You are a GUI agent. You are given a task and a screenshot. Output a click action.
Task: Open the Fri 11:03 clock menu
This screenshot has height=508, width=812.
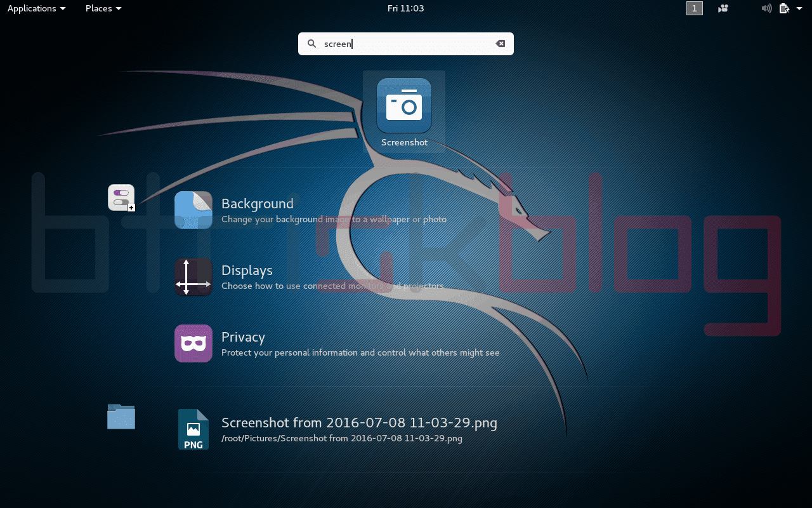[x=405, y=8]
